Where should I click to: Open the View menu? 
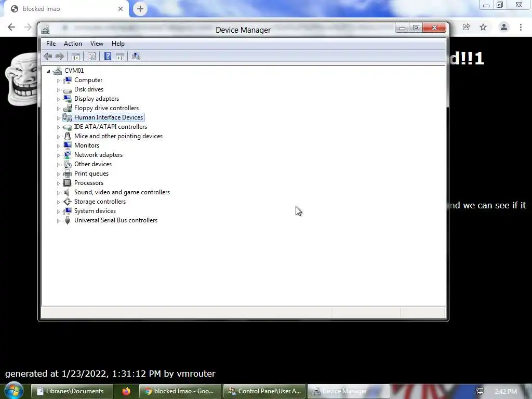[97, 44]
